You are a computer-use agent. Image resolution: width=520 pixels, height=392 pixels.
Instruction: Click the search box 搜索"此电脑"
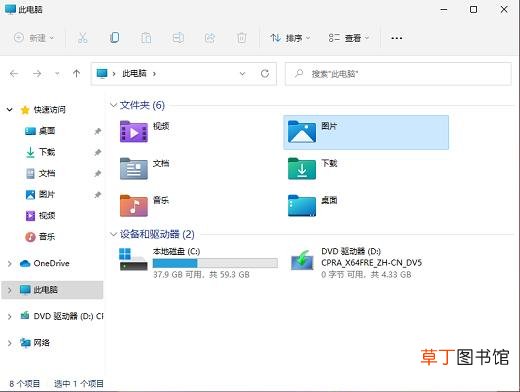click(x=398, y=74)
